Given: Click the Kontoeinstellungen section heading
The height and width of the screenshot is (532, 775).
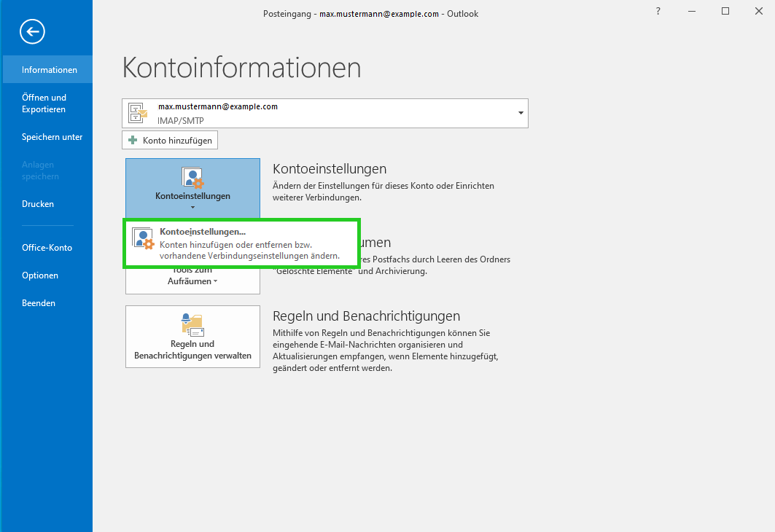Looking at the screenshot, I should click(x=330, y=169).
